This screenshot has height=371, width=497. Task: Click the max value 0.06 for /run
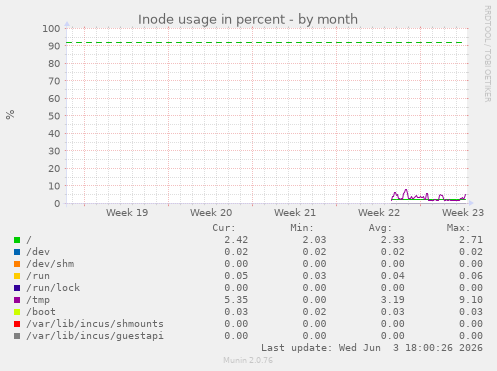click(471, 276)
